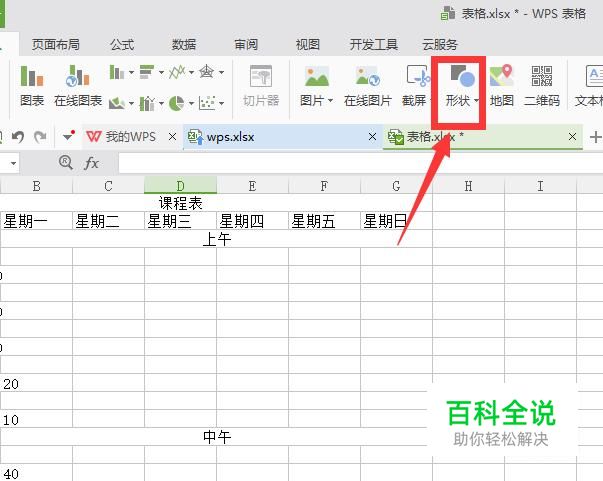Switch to the 公式 tab

[122, 45]
